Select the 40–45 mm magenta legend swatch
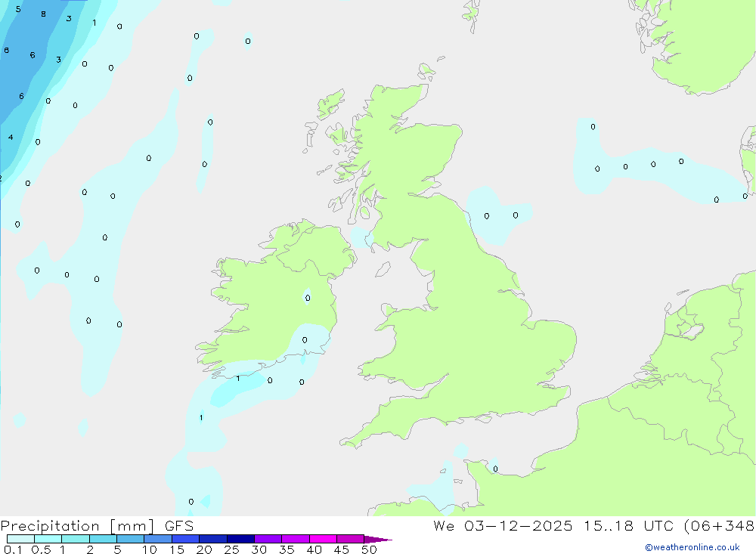This screenshot has width=756, height=554. (323, 539)
